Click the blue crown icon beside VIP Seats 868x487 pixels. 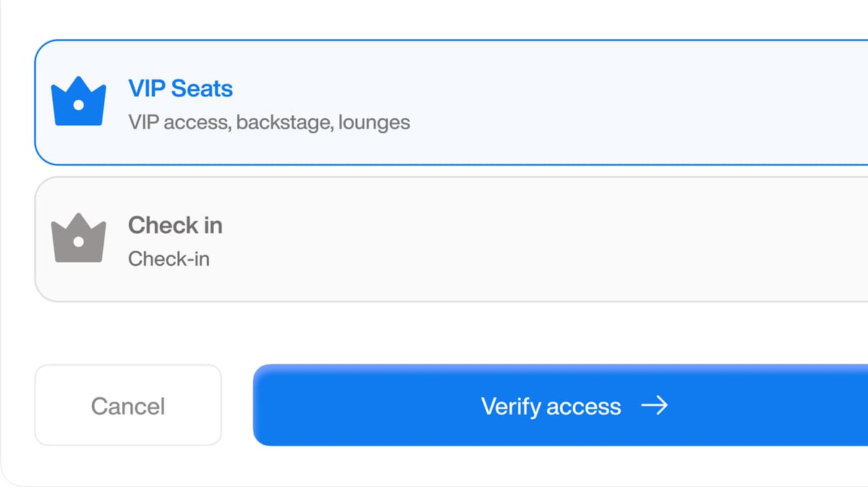point(79,101)
